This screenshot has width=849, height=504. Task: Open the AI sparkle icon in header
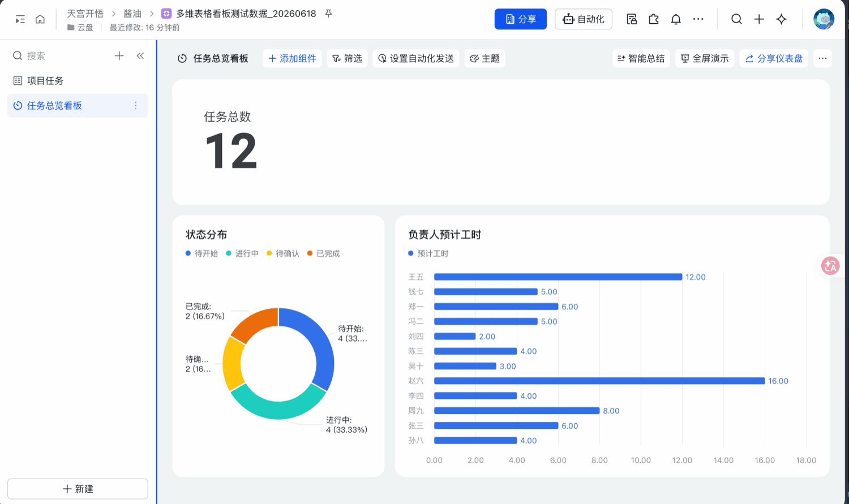coord(782,19)
